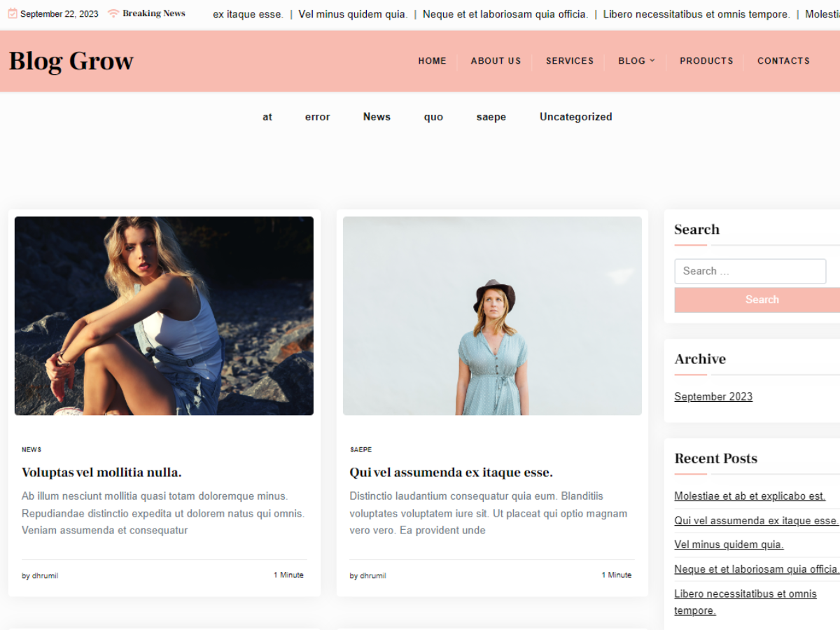Image resolution: width=840 pixels, height=630 pixels.
Task: Open the ABOUT US page
Action: tap(496, 61)
